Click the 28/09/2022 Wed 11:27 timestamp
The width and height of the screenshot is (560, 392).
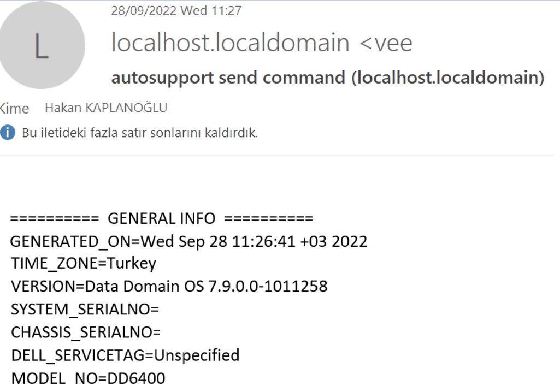pos(176,11)
